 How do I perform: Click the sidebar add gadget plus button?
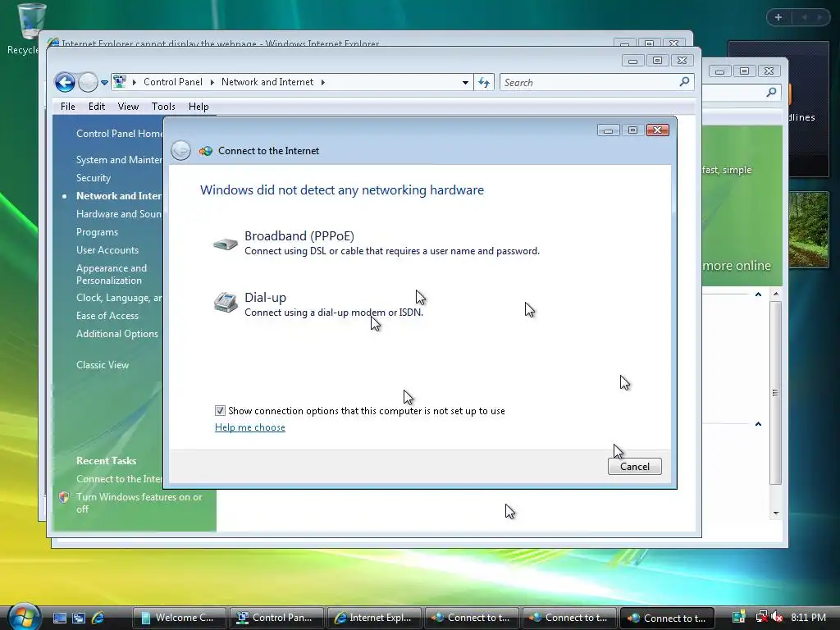pos(778,17)
